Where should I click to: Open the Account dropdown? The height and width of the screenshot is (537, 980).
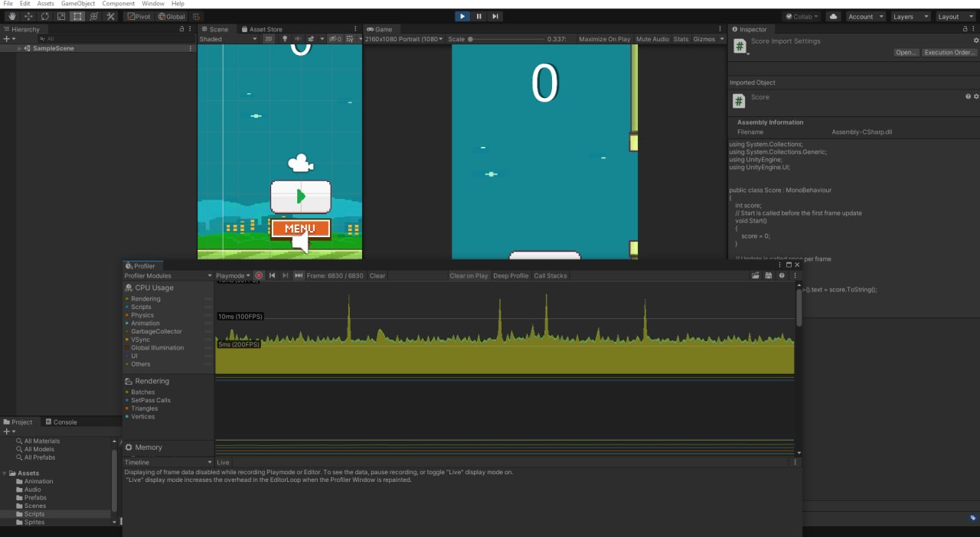tap(865, 16)
